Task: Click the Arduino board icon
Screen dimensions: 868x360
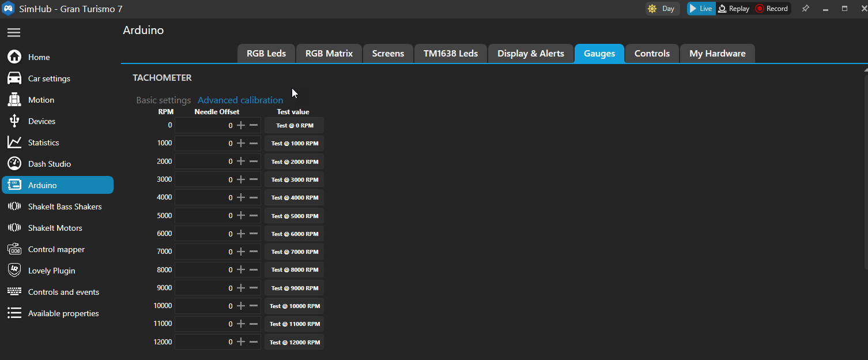Action: click(x=14, y=185)
